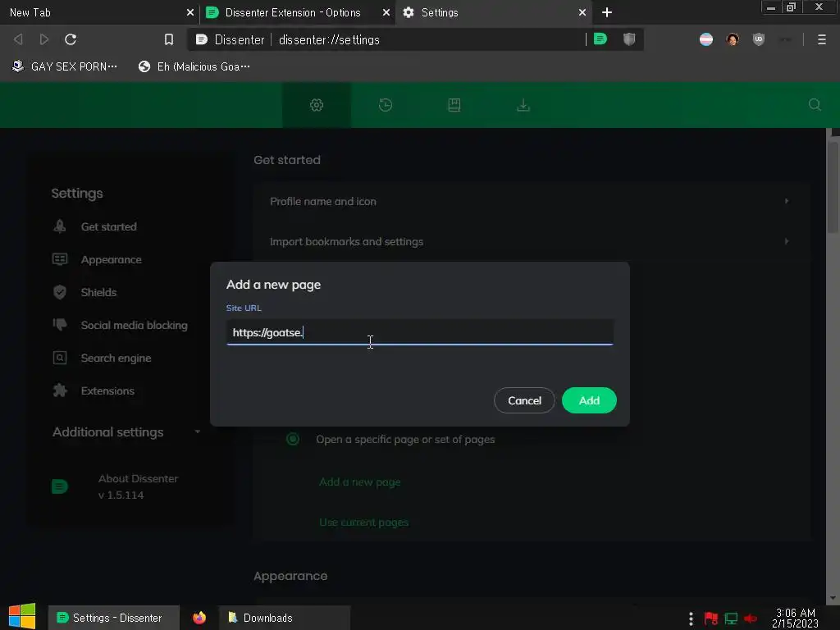
Task: Click 'Add a new page' link
Action: coord(360,482)
